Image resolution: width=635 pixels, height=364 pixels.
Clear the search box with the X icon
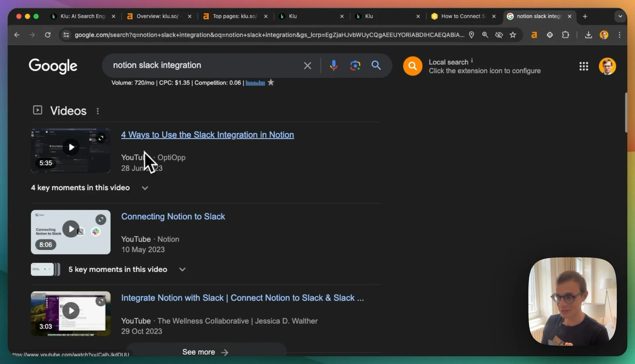click(307, 65)
